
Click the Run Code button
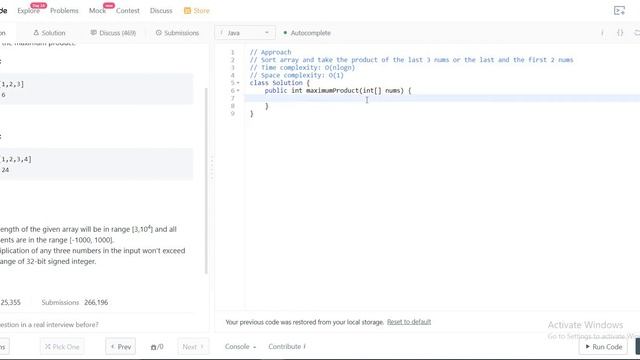point(603,347)
